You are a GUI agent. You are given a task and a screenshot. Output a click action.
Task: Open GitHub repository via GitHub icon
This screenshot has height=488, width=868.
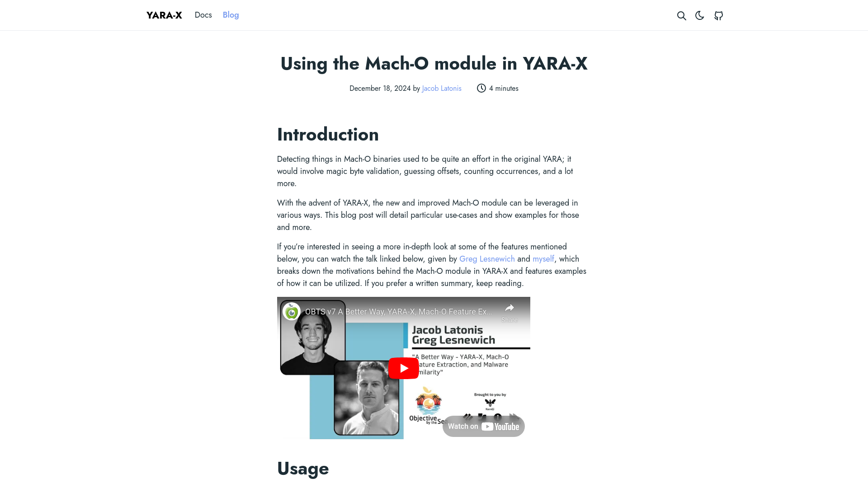[x=718, y=15]
